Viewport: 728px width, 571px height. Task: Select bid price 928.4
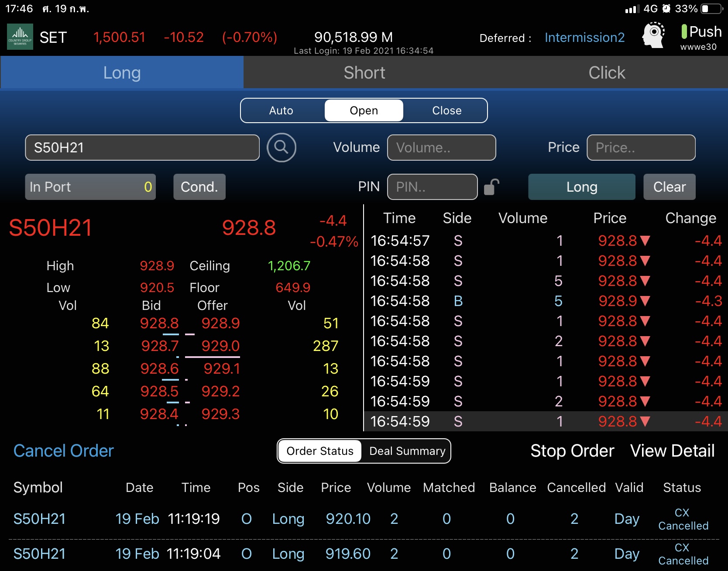[159, 414]
